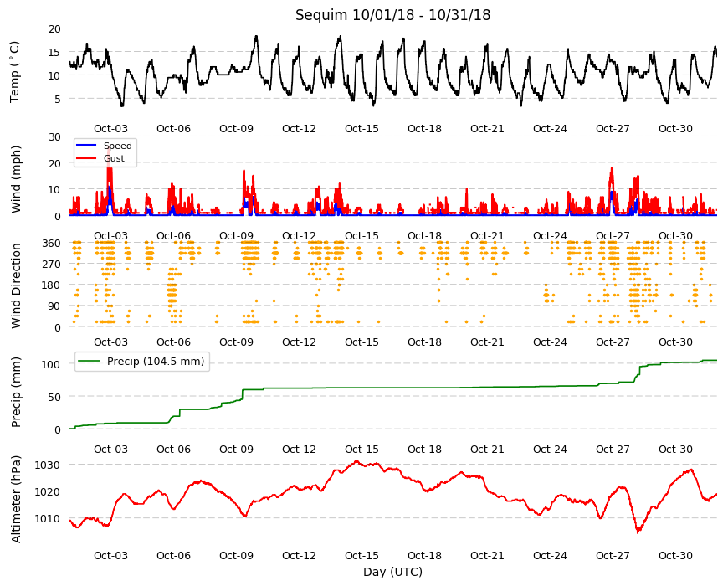The width and height of the screenshot is (728, 586).
Task: Click the Temp (°C) axis label
Action: (15, 72)
